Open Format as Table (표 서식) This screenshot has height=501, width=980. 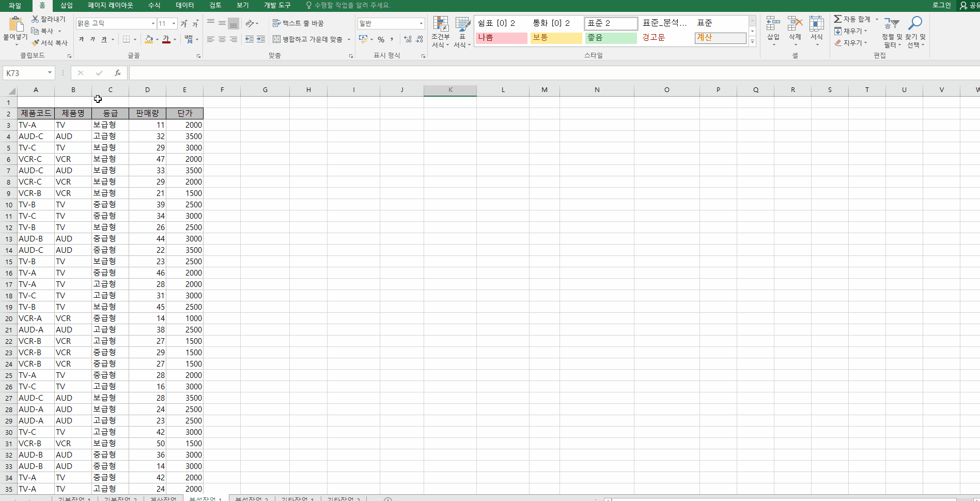click(x=462, y=32)
